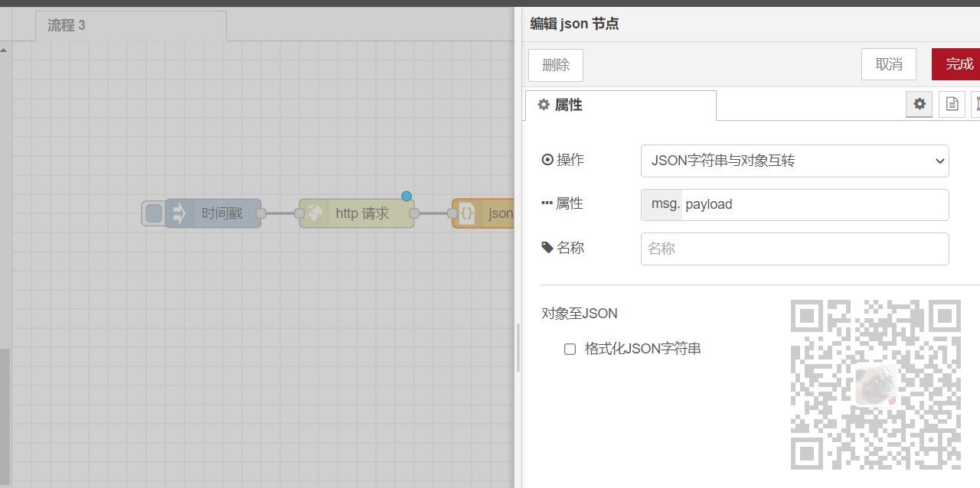The height and width of the screenshot is (488, 980).
Task: Enable the 格式化JSON字符串 checkbox
Action: coord(570,349)
